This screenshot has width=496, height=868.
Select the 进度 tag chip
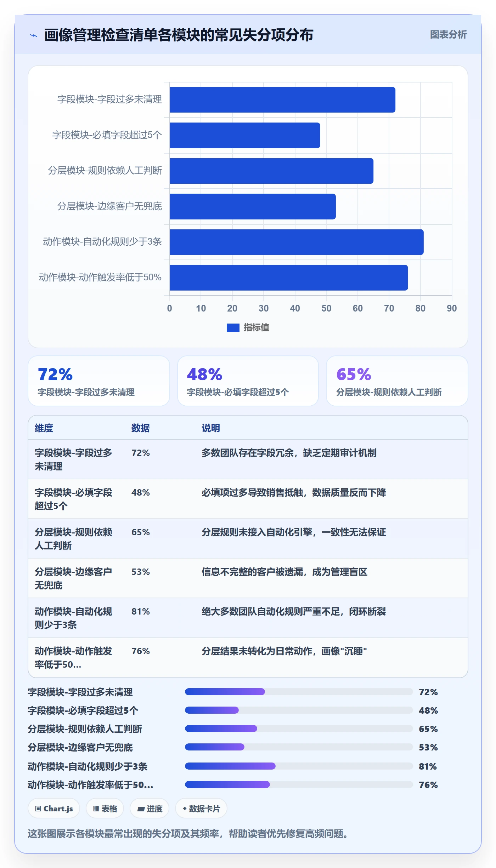click(150, 809)
